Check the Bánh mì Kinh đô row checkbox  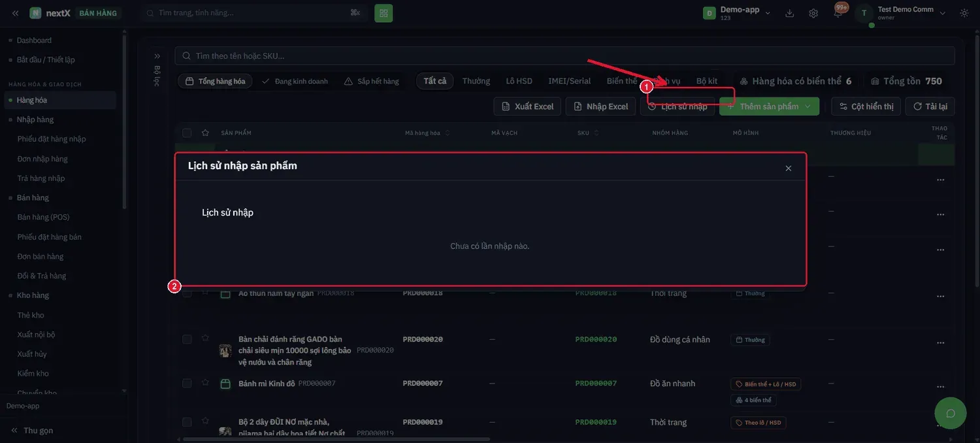coord(187,384)
